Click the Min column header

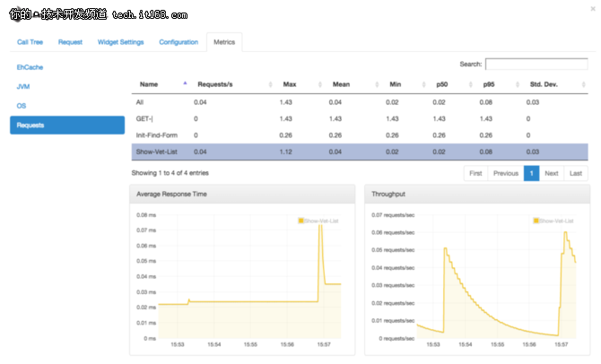[396, 84]
